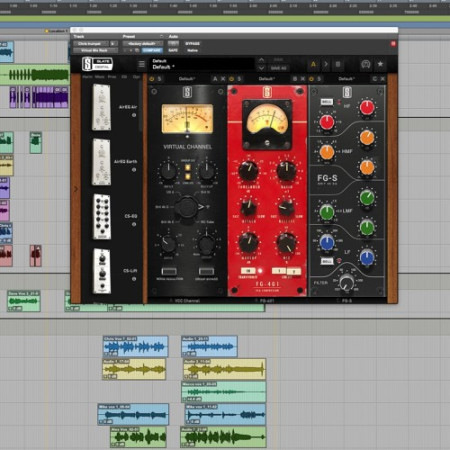Solo the FG-401 module slot
Viewport: 450px width, 450px height.
click(x=239, y=79)
